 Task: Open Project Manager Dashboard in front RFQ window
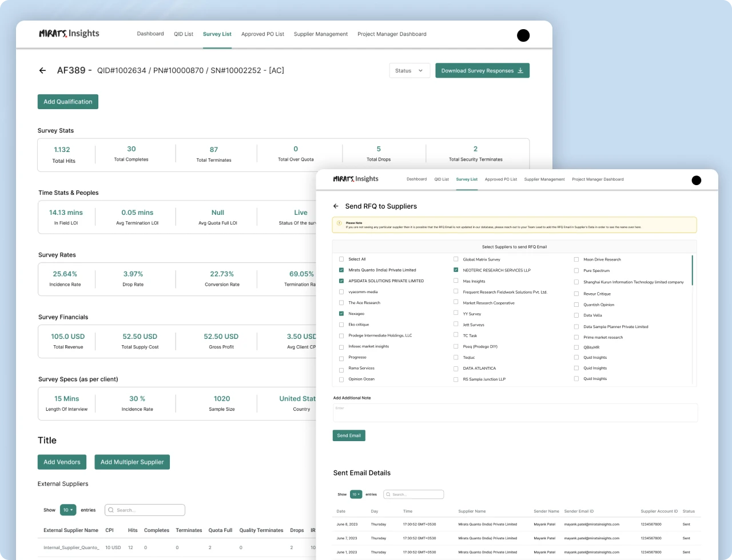click(598, 179)
